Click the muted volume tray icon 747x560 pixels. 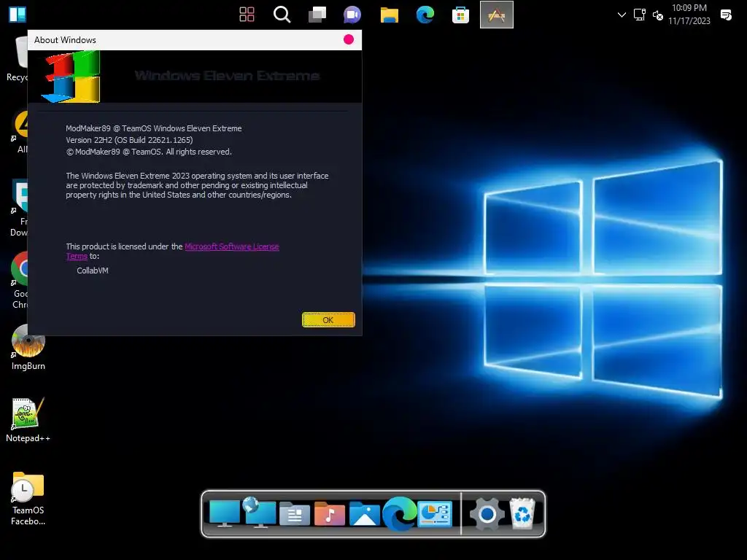658,15
